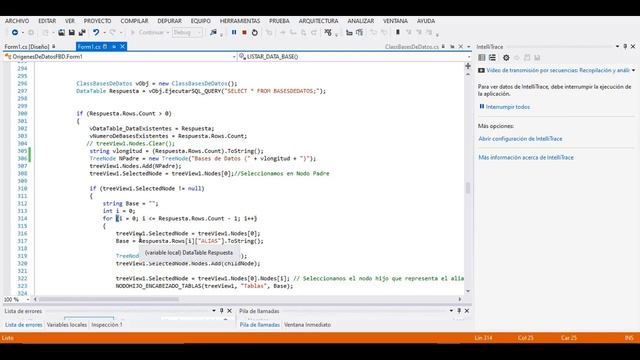Click Abrir configuración de IntelliTrace link
The image size is (640, 360).
(520, 139)
